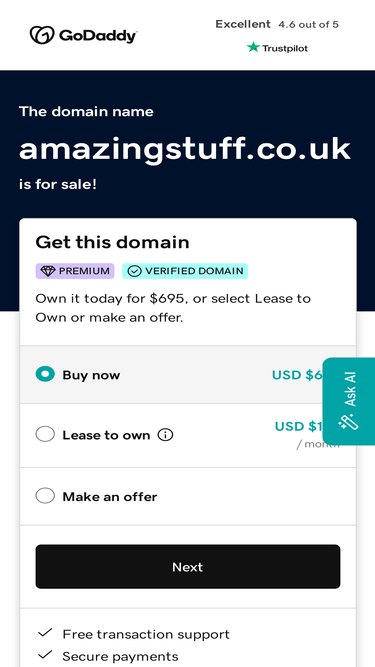Click the amazingstuff.co.uk domain heading
Viewport: 375px width, 667px height.
(185, 149)
